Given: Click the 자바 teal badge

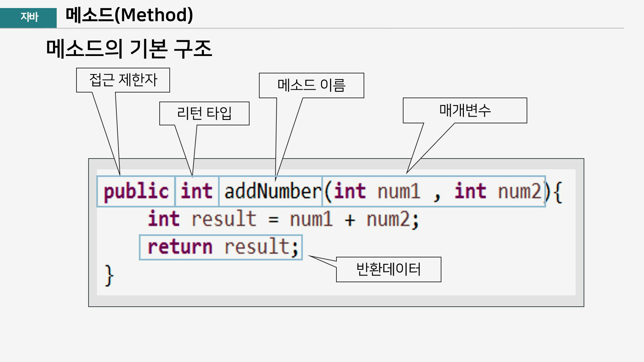Looking at the screenshot, I should (29, 17).
